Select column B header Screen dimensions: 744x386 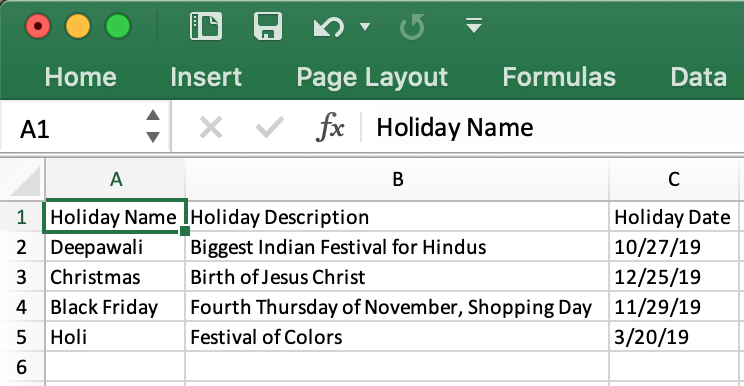pos(398,179)
